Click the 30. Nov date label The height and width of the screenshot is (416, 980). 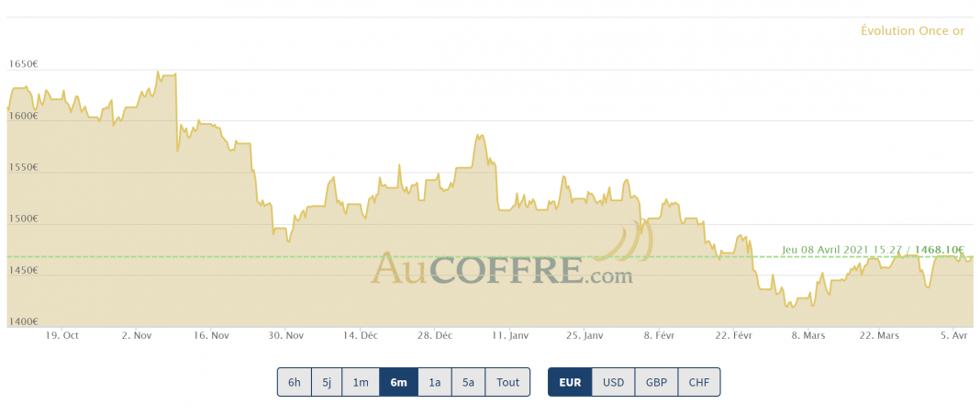click(285, 335)
